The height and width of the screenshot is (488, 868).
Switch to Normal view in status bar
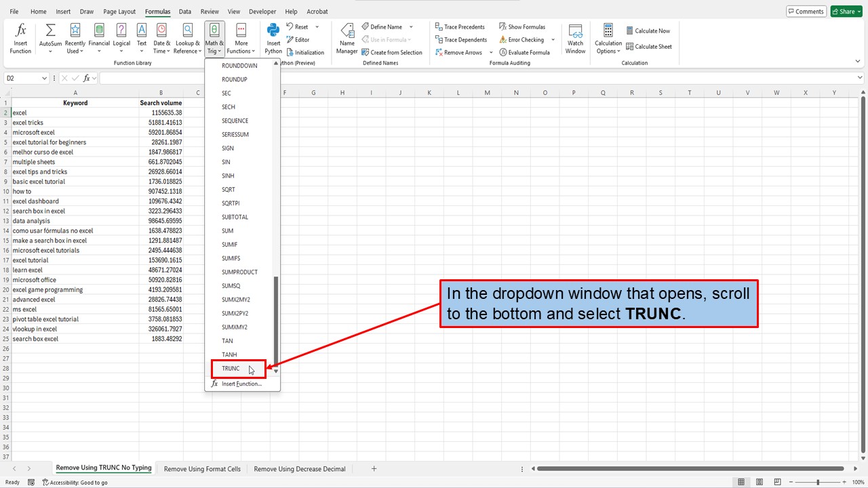[x=741, y=482]
